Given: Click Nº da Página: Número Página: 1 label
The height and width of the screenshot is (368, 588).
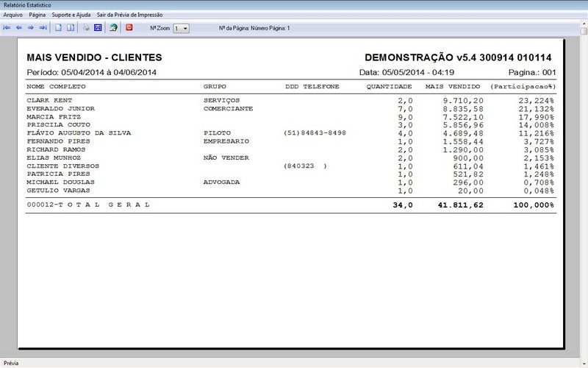Looking at the screenshot, I should click(x=254, y=28).
